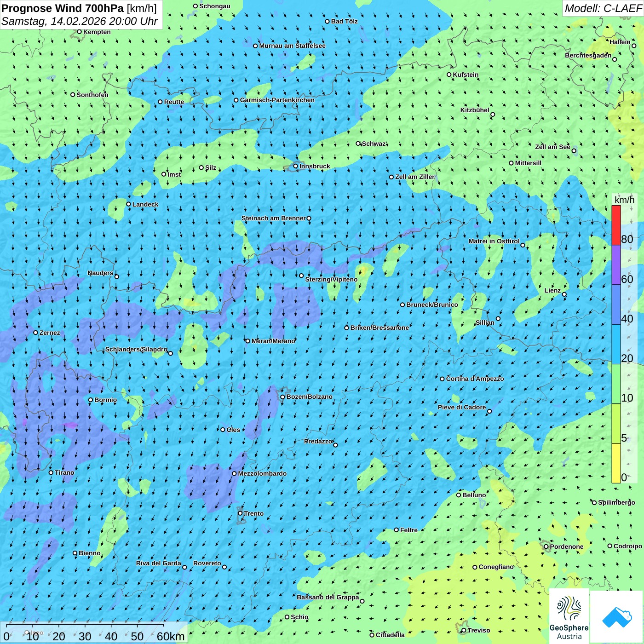
Task: Click the Sillian location dot
Action: click(498, 318)
